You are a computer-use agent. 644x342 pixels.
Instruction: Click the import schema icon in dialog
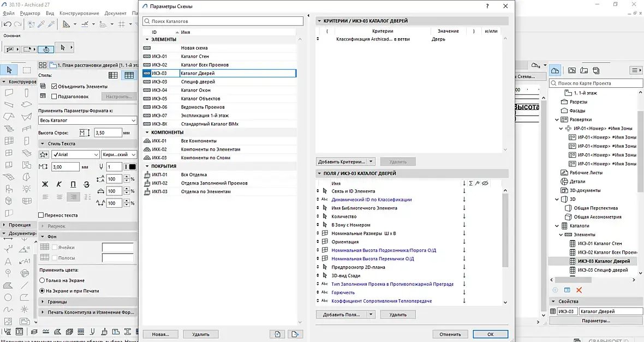(277, 334)
